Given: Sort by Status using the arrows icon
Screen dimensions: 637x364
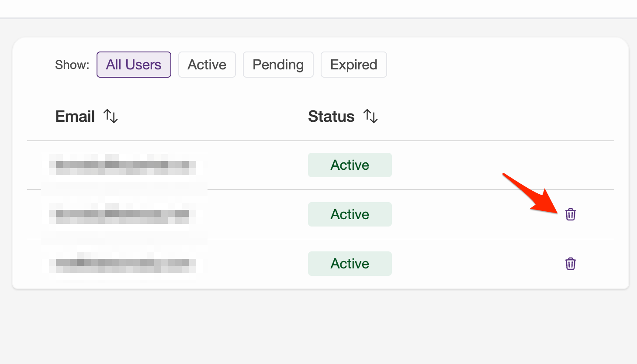Looking at the screenshot, I should tap(370, 117).
